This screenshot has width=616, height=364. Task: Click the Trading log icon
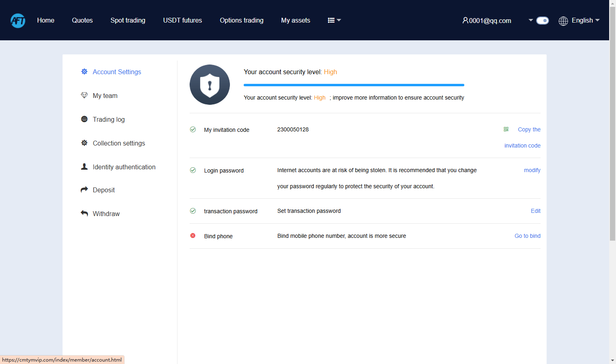point(84,119)
